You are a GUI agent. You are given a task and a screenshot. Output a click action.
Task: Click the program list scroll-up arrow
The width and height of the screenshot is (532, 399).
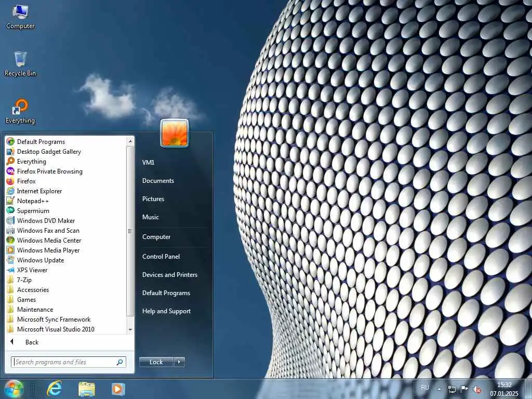[130, 141]
